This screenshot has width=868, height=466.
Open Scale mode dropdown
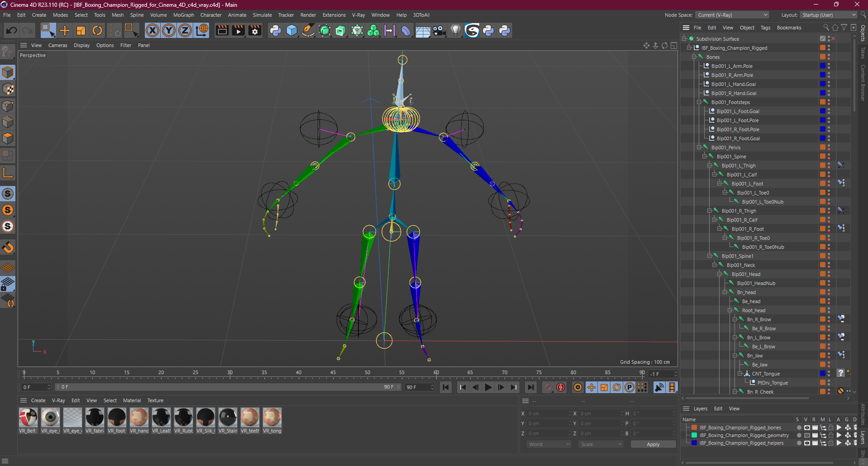point(601,444)
